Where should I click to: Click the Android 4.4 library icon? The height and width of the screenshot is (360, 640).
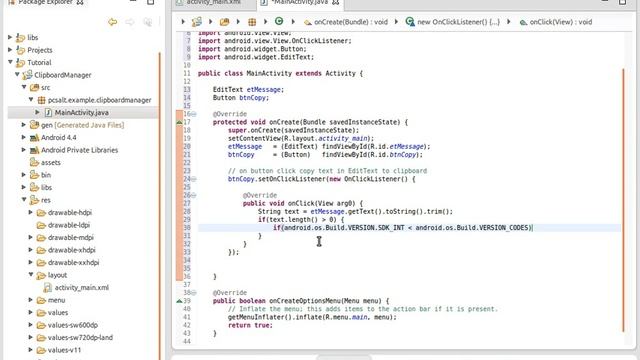click(34, 138)
